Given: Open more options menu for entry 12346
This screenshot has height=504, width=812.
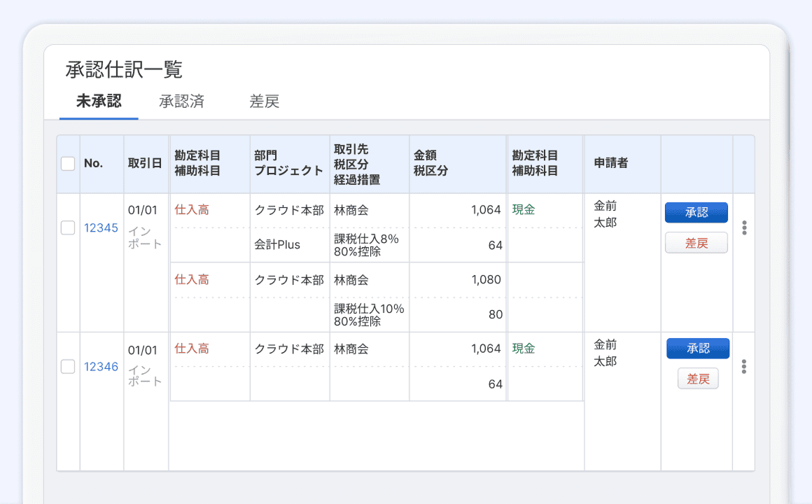Looking at the screenshot, I should (744, 366).
